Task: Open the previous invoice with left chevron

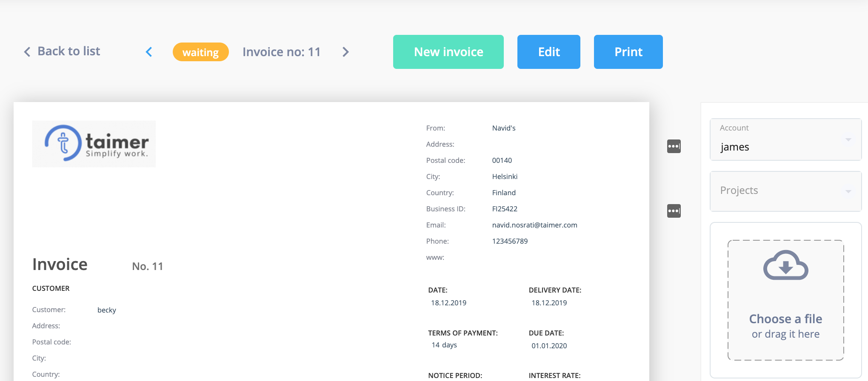Action: tap(149, 52)
